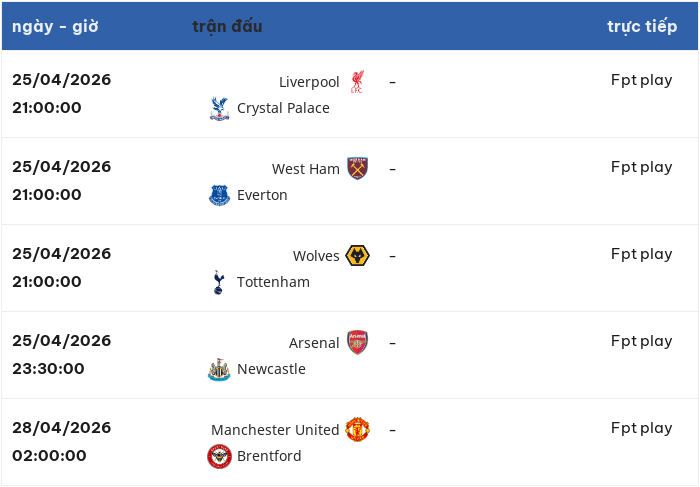Click the Brentford team name
This screenshot has height=487, width=700.
tap(269, 456)
